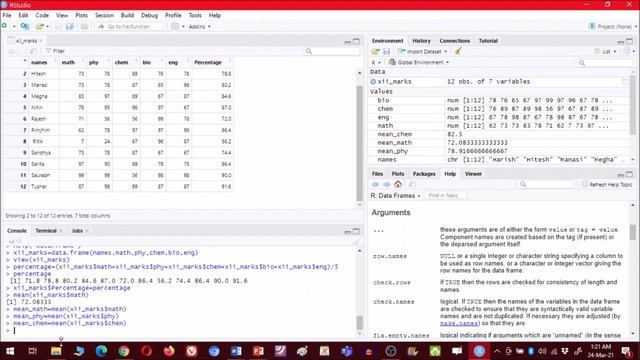This screenshot has width=640, height=360.
Task: Open the Import Dataset dropdown
Action: (422, 51)
